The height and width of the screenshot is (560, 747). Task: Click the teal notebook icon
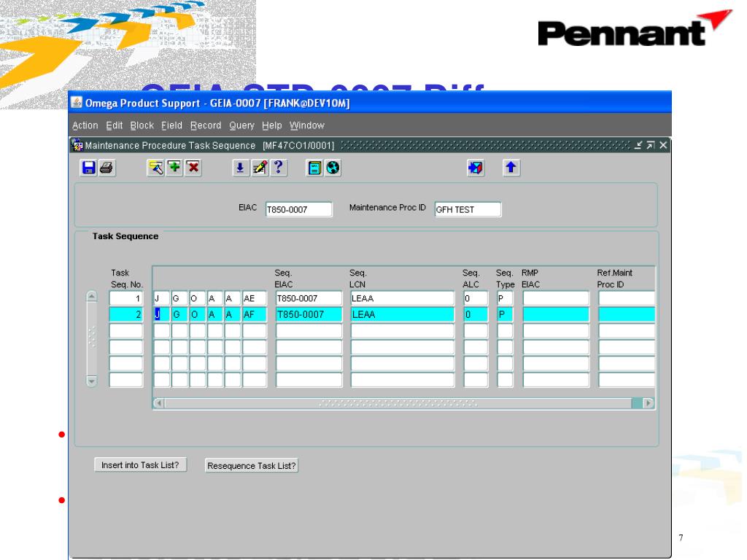point(314,168)
